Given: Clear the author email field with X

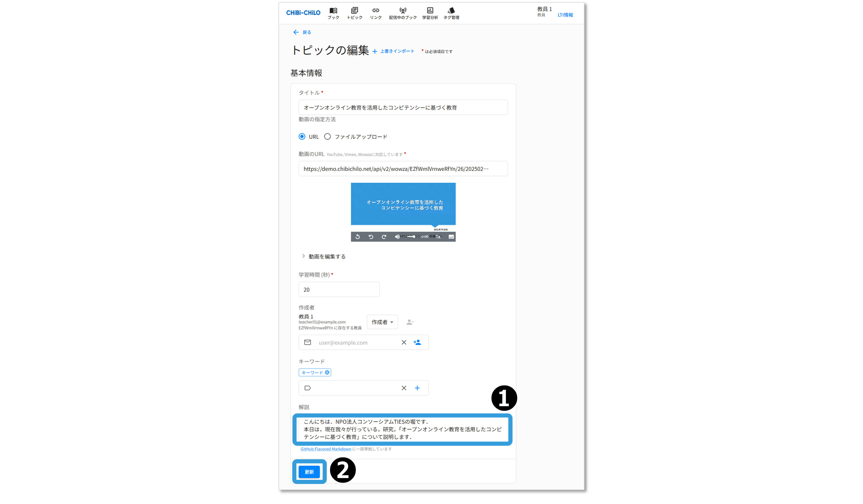Looking at the screenshot, I should click(404, 342).
